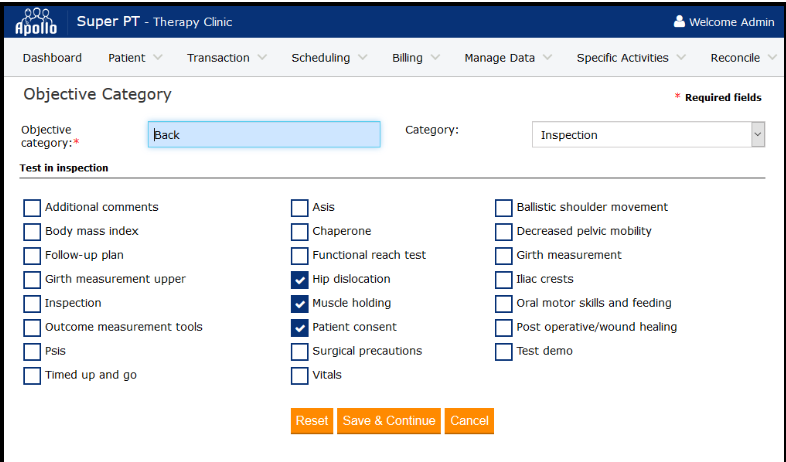This screenshot has width=786, height=462.
Task: Uncheck the Patient consent checkbox
Action: [x=300, y=328]
